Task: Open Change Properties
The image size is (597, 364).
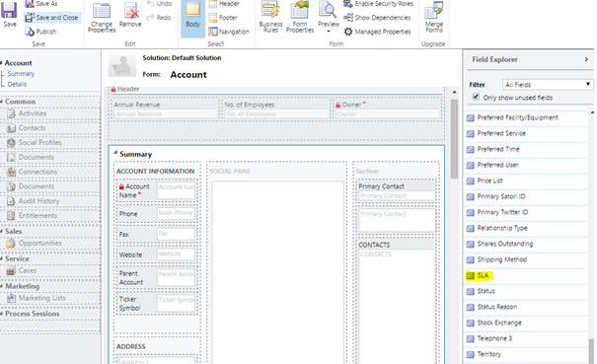Action: (x=102, y=18)
